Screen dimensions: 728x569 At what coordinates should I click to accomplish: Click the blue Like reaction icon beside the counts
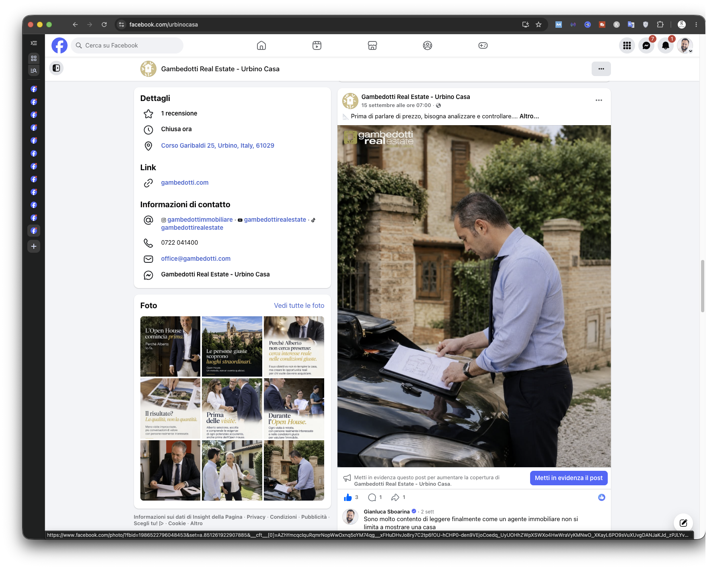pyautogui.click(x=602, y=497)
